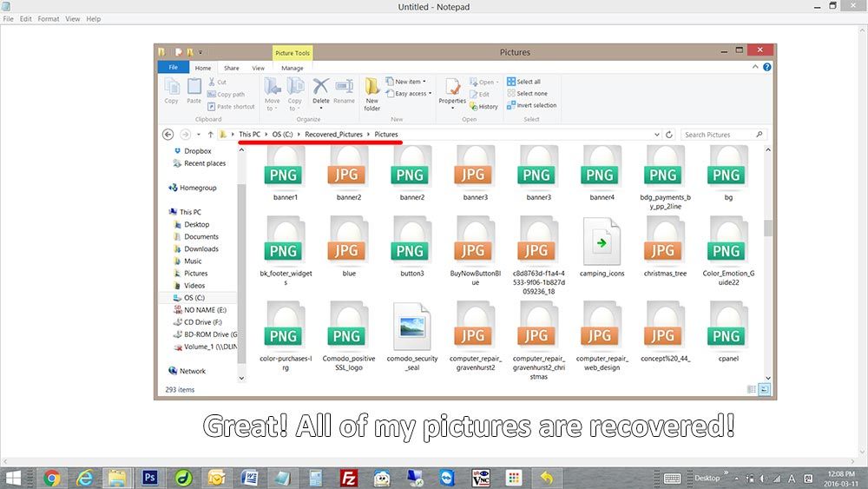Open the Notepad Format menu
This screenshot has height=489, width=868.
click(48, 19)
